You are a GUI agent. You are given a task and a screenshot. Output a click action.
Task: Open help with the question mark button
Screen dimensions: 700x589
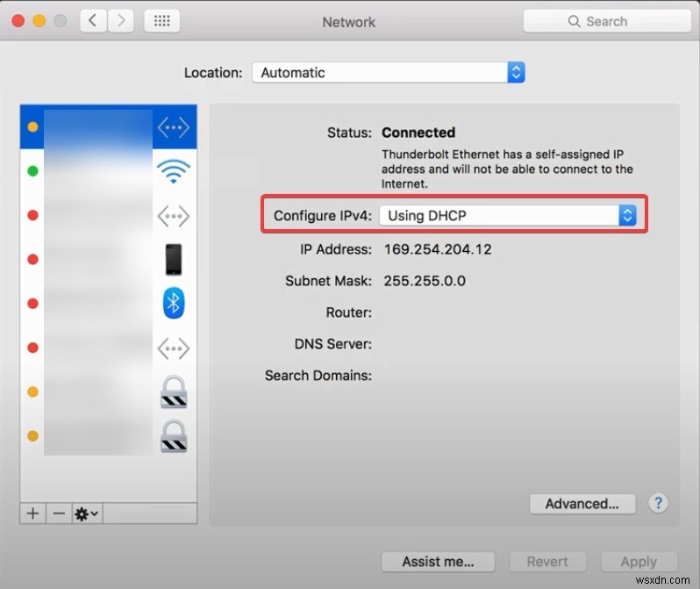[x=658, y=503]
